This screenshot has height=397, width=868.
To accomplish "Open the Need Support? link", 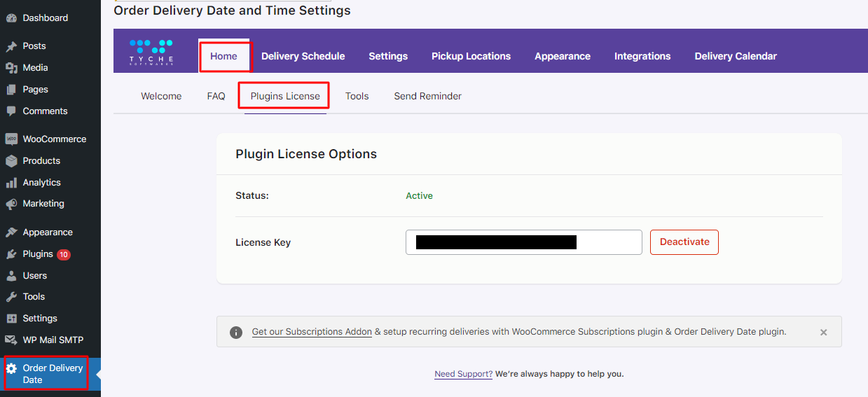I will point(464,374).
